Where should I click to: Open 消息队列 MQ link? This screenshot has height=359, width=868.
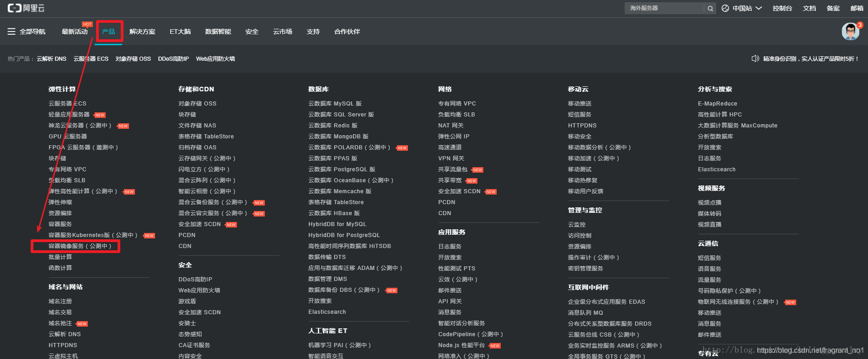585,313
